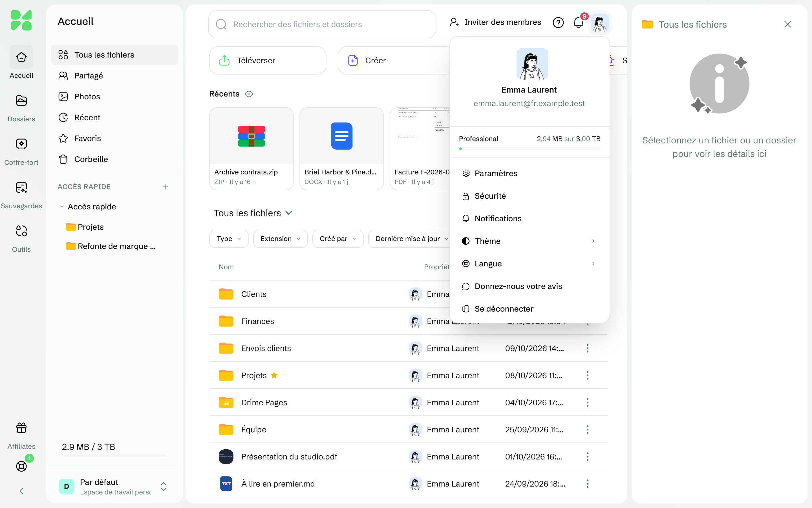Open more options for Équipe row
This screenshot has width=812, height=508.
(x=587, y=429)
